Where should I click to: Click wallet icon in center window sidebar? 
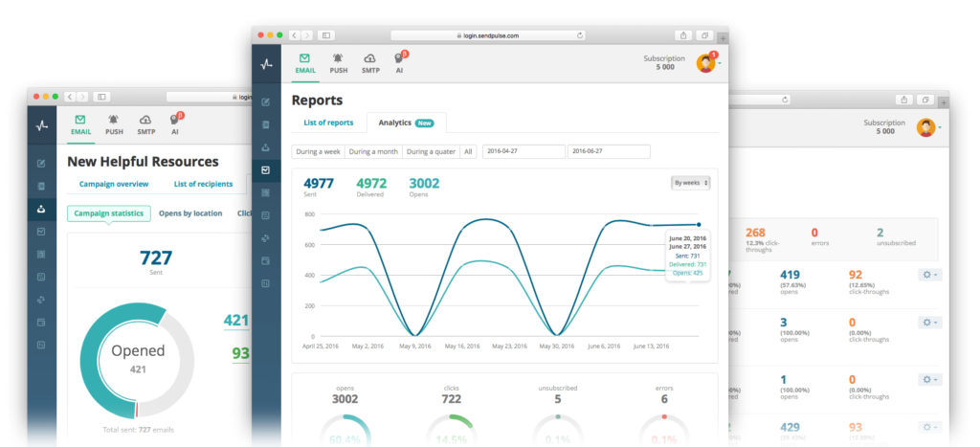(266, 260)
